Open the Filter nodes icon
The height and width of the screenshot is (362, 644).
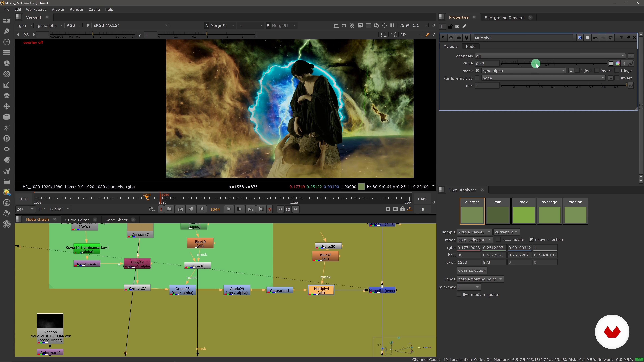(x=7, y=74)
